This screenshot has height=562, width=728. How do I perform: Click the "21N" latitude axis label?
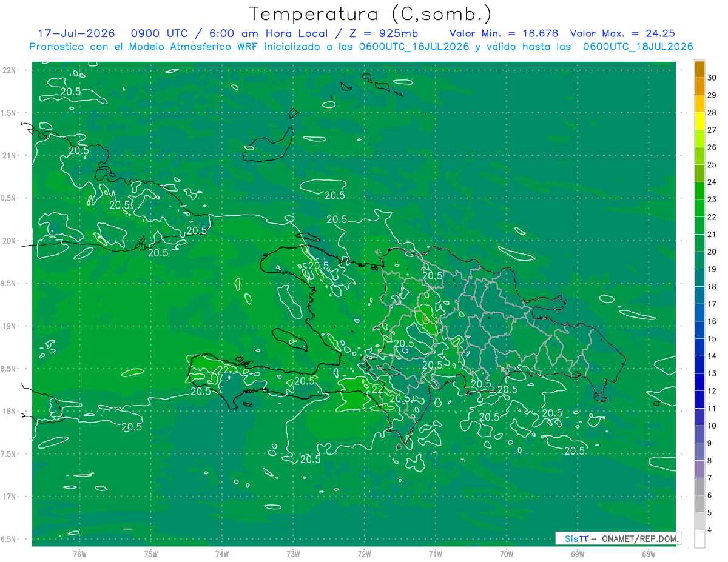click(x=10, y=155)
